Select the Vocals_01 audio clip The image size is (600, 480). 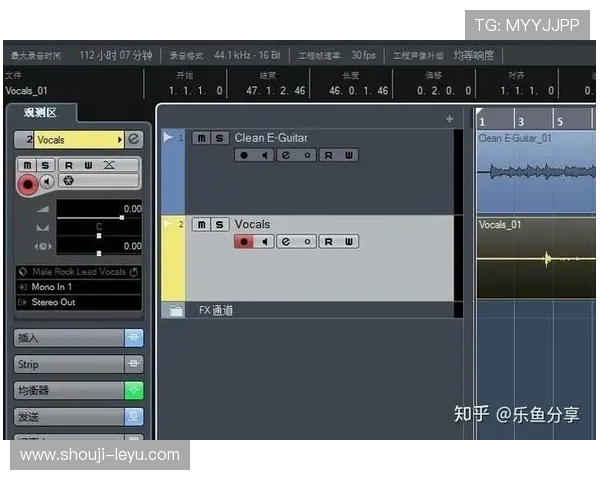(x=537, y=258)
